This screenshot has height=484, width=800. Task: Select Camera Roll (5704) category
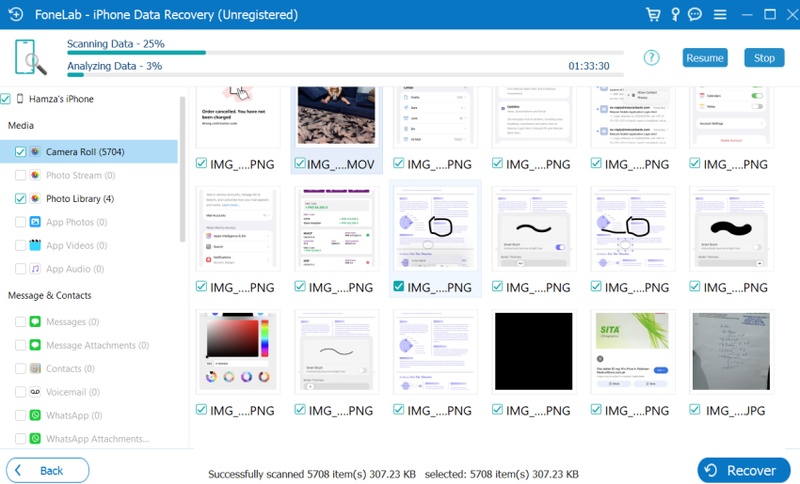point(89,151)
